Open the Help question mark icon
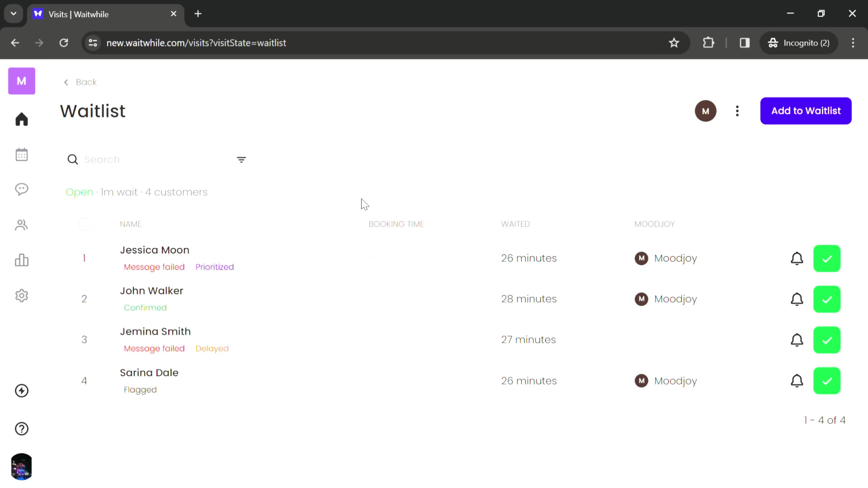Screen dimensions: 868x488 pyautogui.click(x=21, y=429)
